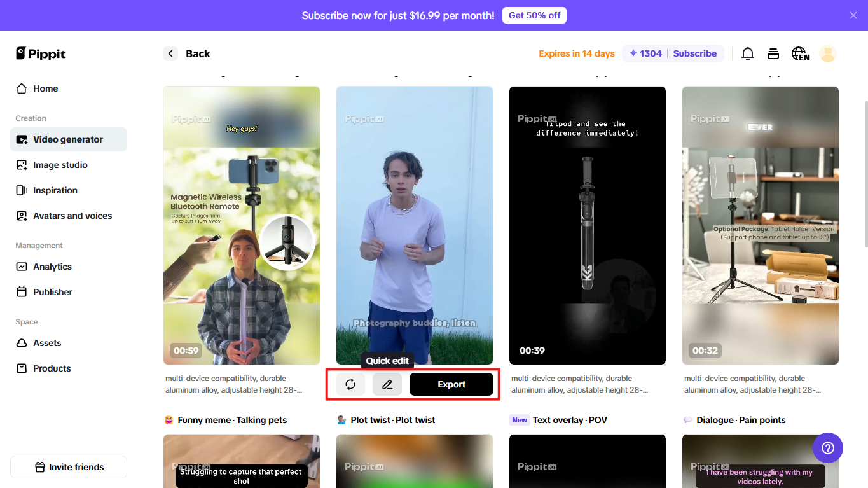View Analytics under Management
The width and height of the screenshot is (868, 488).
point(53,267)
